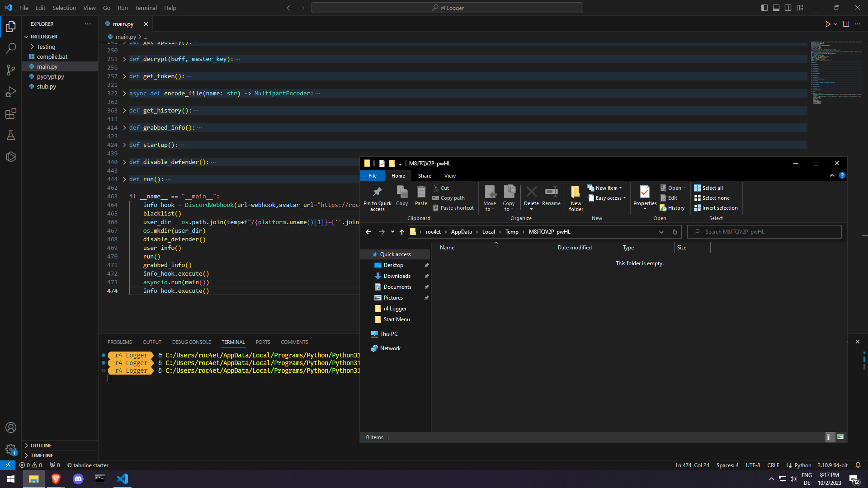Image resolution: width=868 pixels, height=488 pixels.
Task: Go up one folder level in File Explorer
Action: pyautogui.click(x=402, y=232)
